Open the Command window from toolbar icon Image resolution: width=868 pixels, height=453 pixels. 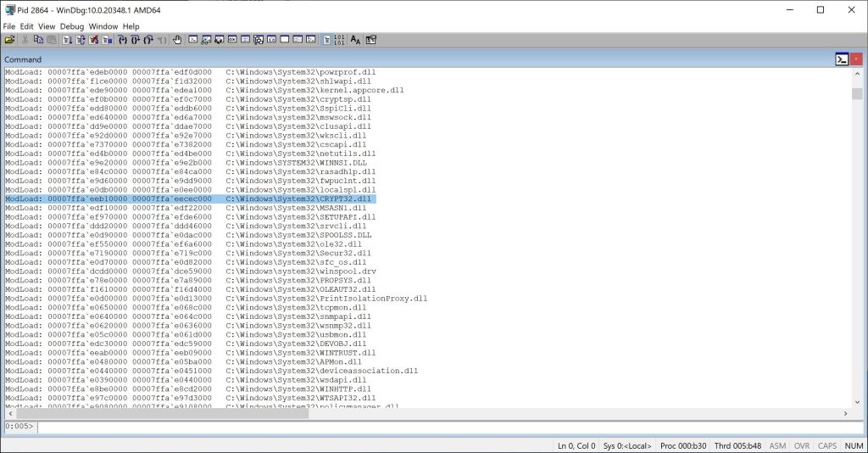193,40
